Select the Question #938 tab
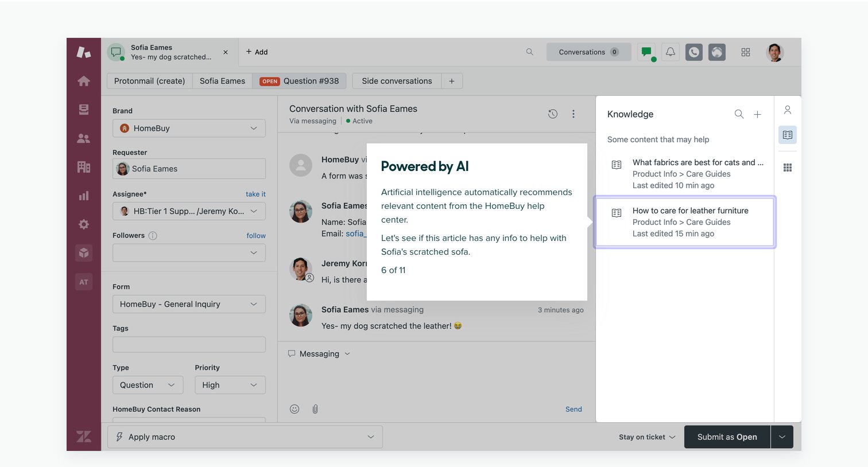 tap(299, 81)
